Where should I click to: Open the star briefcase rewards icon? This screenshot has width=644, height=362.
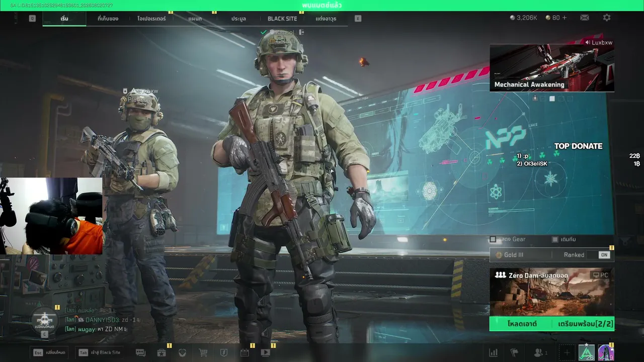click(162, 353)
